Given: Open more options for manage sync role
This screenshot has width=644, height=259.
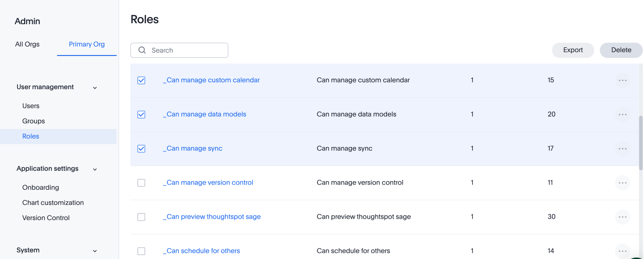Looking at the screenshot, I should 622,149.
